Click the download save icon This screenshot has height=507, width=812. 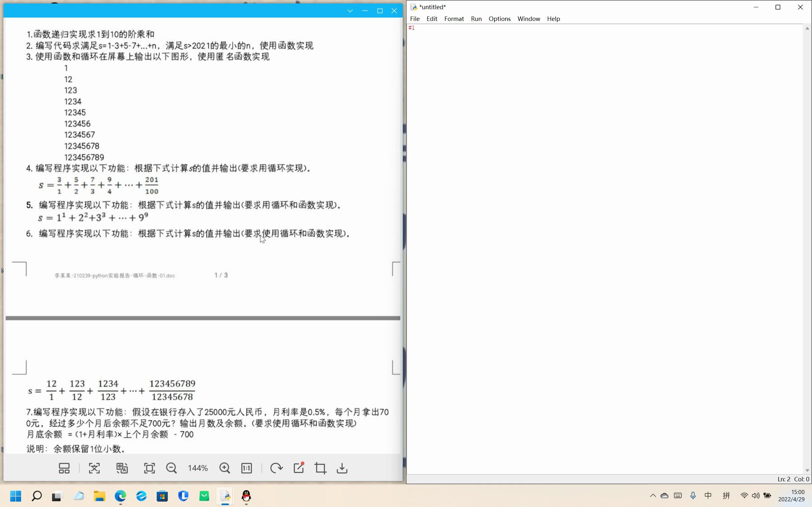coord(342,468)
